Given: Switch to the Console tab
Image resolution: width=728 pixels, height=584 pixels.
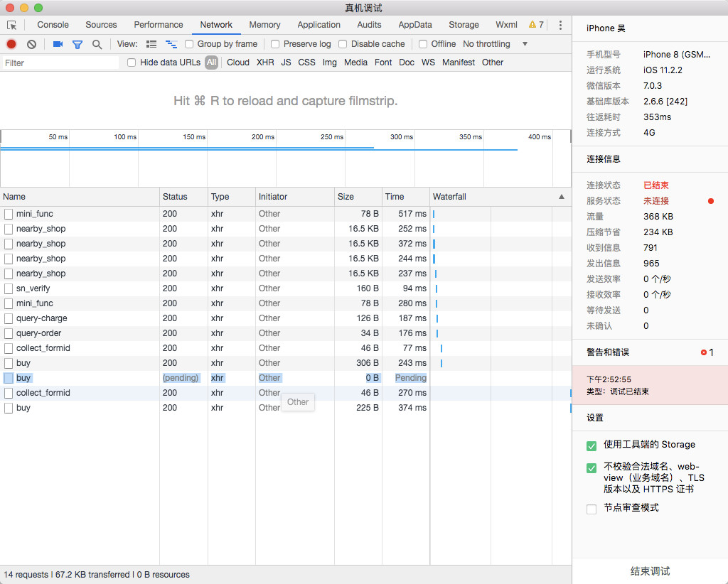Looking at the screenshot, I should [53, 25].
